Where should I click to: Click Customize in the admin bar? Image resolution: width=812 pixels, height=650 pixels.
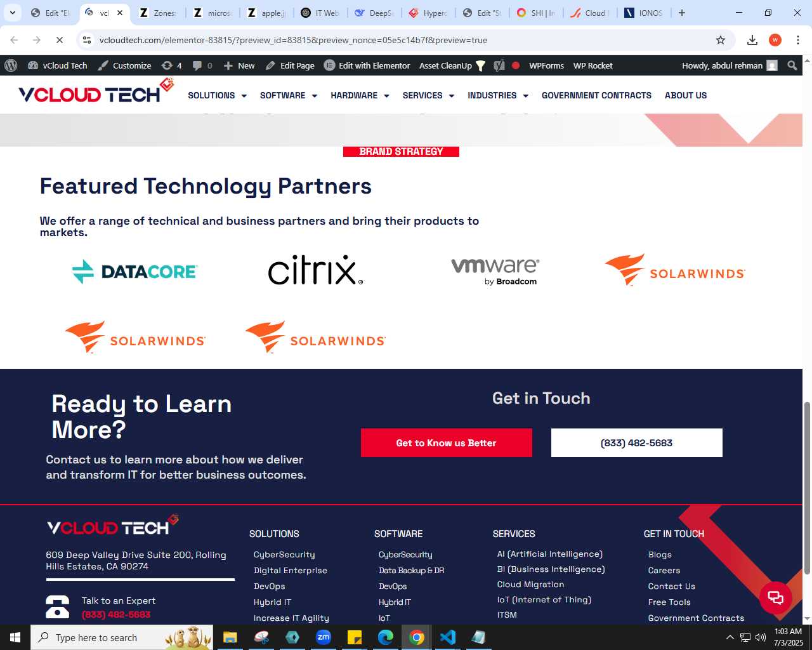125,65
